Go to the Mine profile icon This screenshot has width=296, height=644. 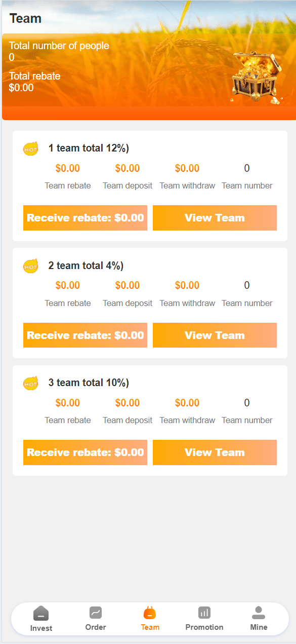(x=259, y=613)
